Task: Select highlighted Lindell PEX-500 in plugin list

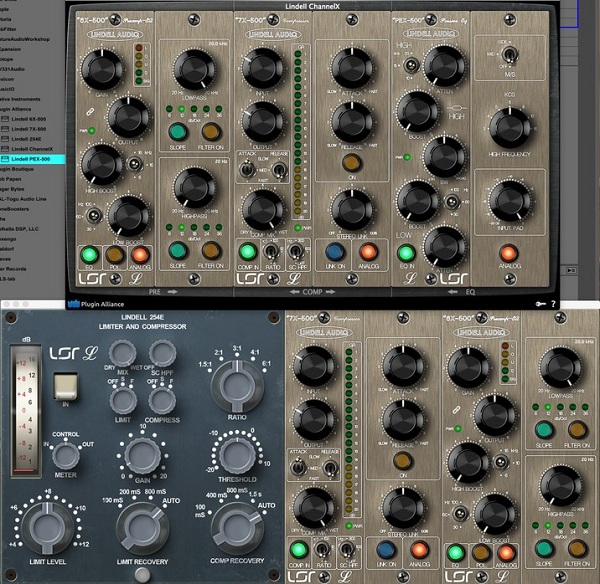Action: [x=33, y=159]
